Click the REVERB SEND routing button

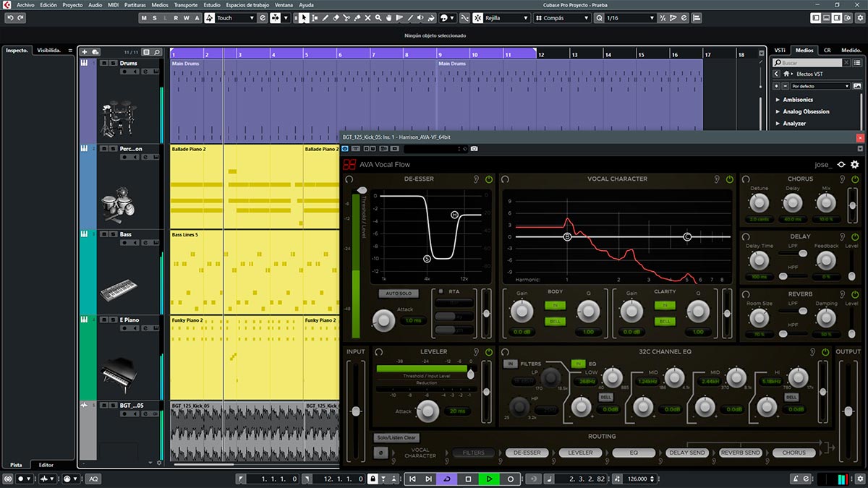point(741,453)
